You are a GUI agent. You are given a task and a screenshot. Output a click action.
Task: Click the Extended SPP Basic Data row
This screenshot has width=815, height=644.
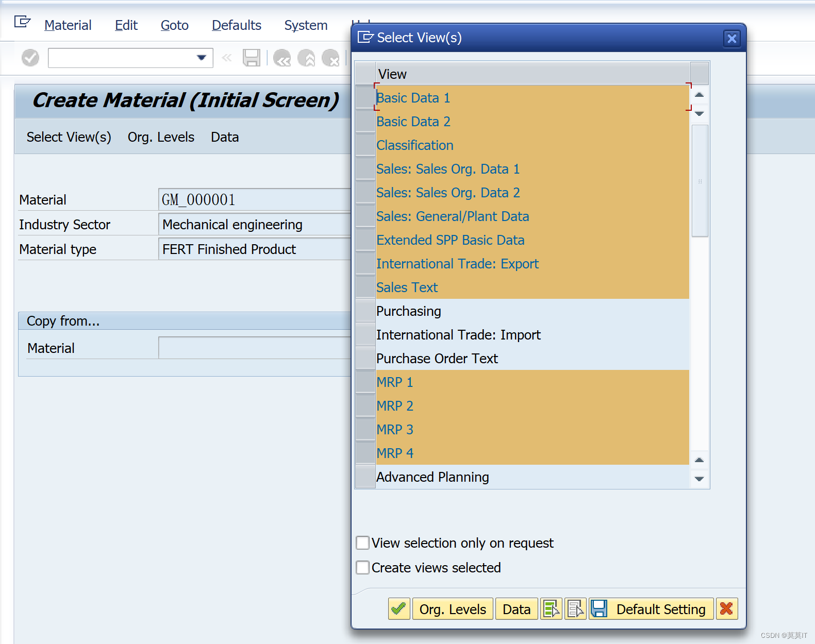[533, 240]
